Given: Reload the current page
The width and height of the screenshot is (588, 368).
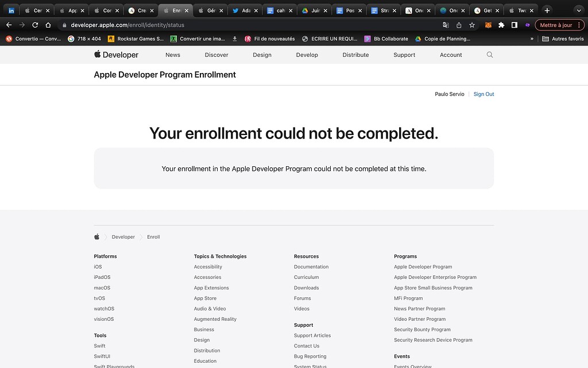Looking at the screenshot, I should tap(36, 25).
